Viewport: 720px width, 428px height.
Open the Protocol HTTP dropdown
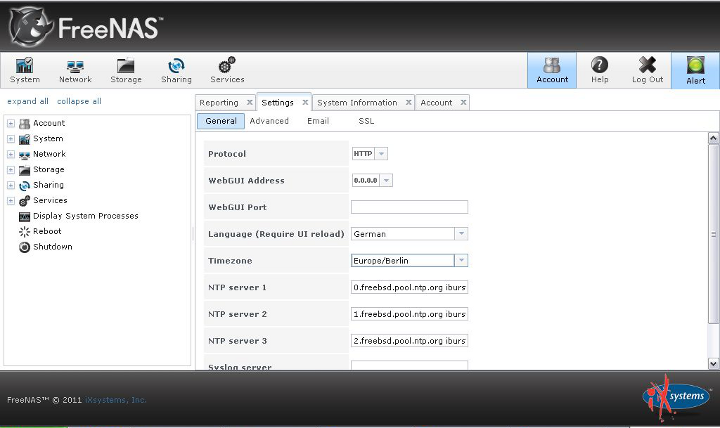[381, 153]
